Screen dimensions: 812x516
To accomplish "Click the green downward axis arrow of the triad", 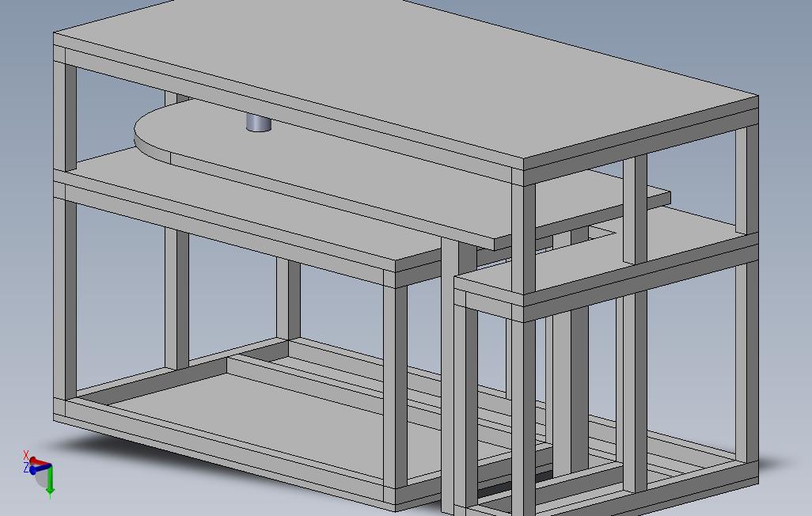I will [50, 480].
